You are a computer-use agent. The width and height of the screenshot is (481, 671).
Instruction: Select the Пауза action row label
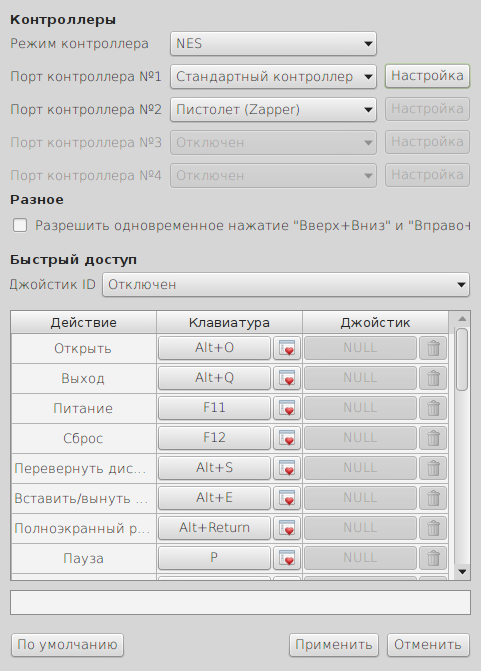coord(83,558)
